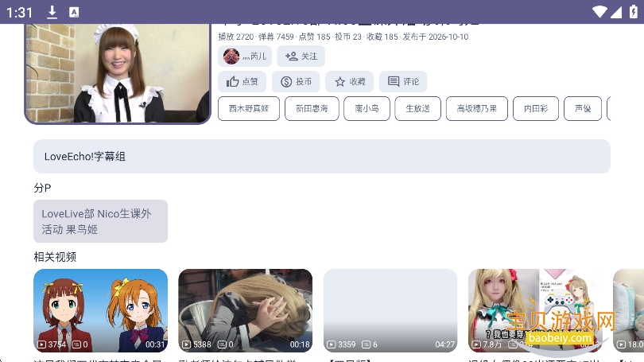Screen dimensions: 644x362
Task: Click the 相关视频 section heading
Action: [55, 257]
